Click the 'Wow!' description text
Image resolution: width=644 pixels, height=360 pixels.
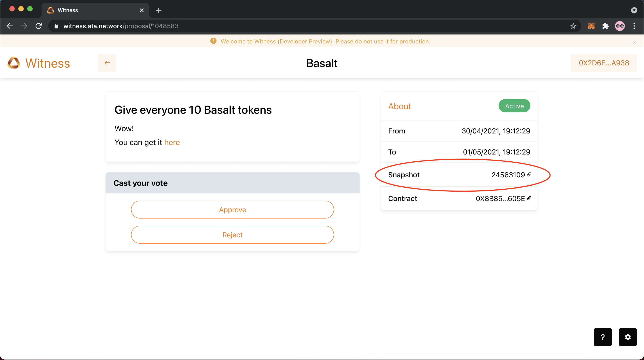[x=124, y=129]
